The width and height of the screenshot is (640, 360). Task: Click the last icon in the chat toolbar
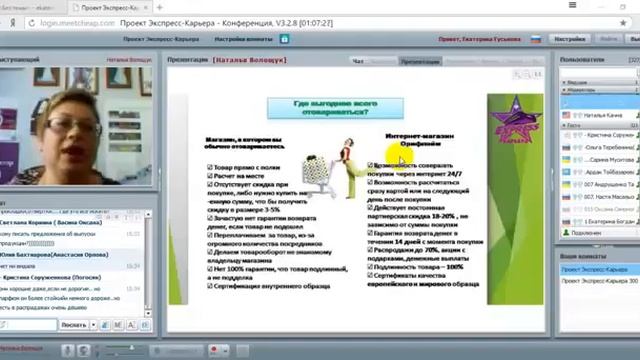coord(145,325)
